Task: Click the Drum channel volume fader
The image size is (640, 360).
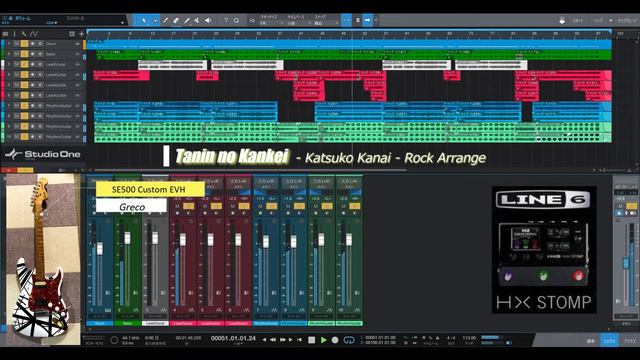Action: pyautogui.click(x=100, y=248)
